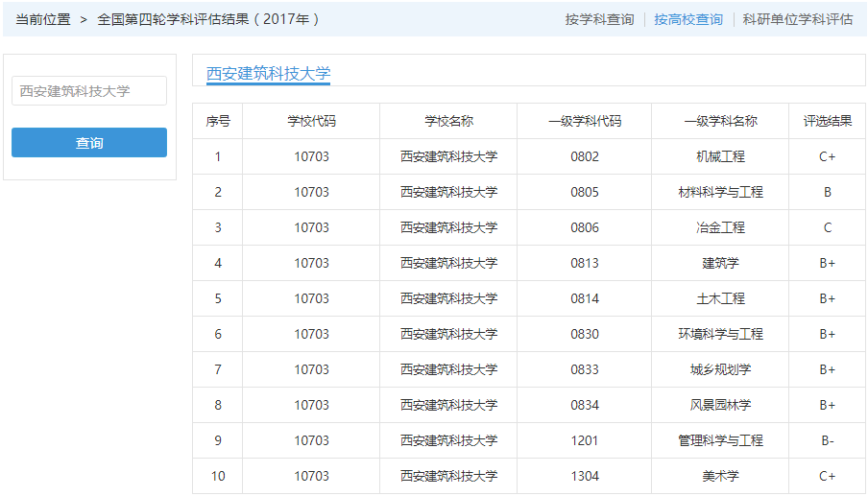The height and width of the screenshot is (496, 868).
Task: Click subject code 0802
Action: coord(585,156)
